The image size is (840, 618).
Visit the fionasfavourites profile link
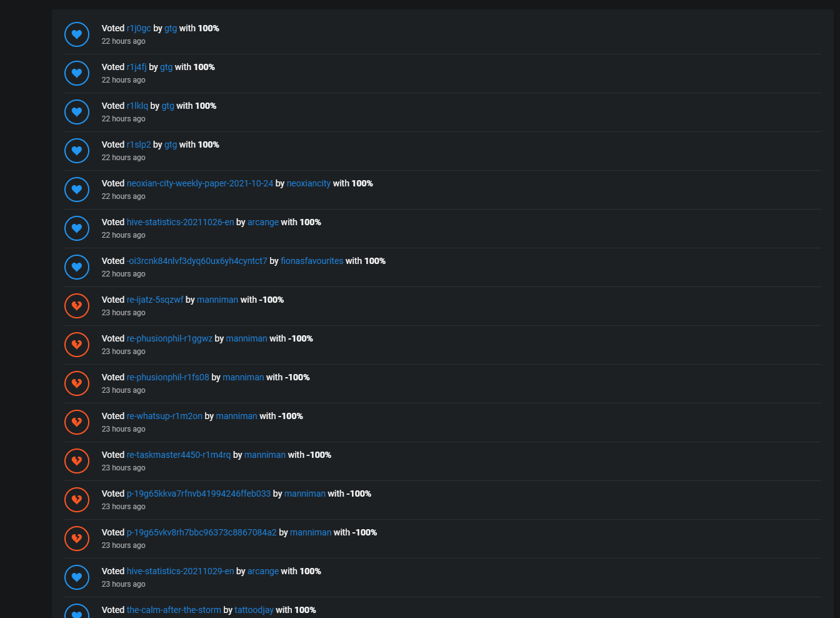tap(312, 261)
